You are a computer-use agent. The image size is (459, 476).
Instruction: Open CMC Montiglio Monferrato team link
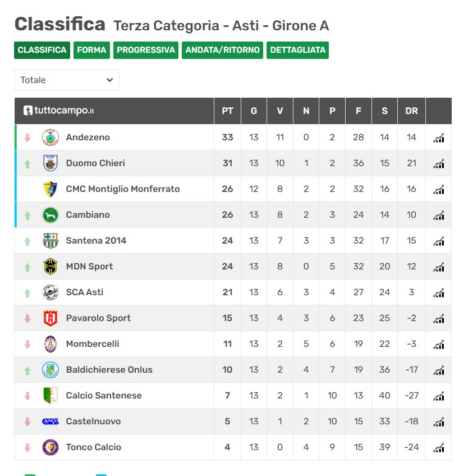[123, 189]
